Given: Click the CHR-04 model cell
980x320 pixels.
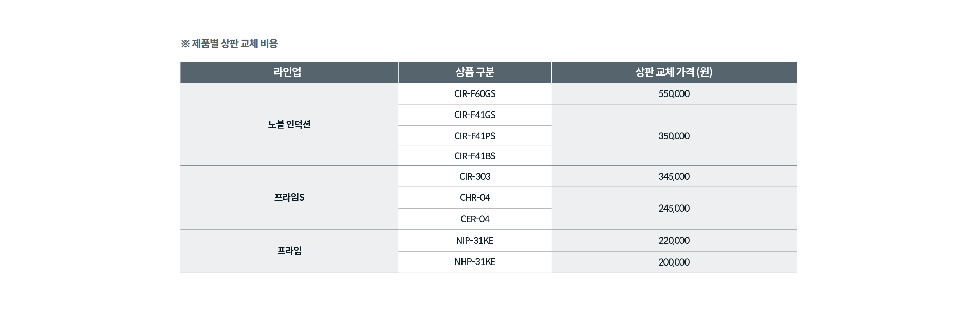Looking at the screenshot, I should [474, 198].
